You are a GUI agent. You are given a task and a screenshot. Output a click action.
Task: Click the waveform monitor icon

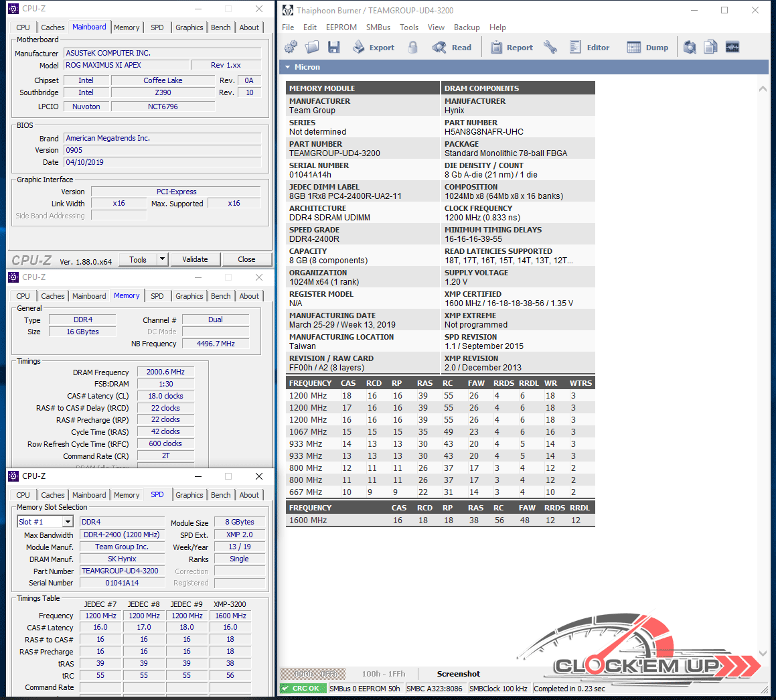click(x=732, y=47)
